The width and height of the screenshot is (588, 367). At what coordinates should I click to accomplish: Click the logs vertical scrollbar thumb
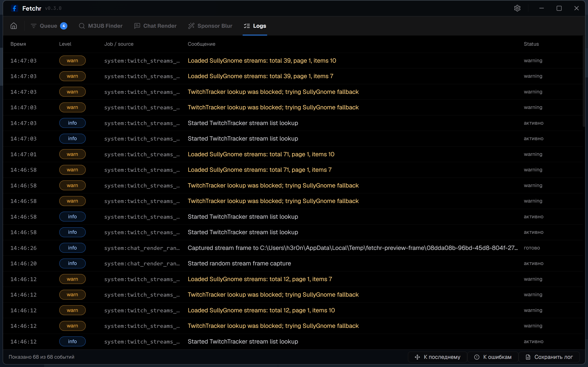click(x=584, y=81)
